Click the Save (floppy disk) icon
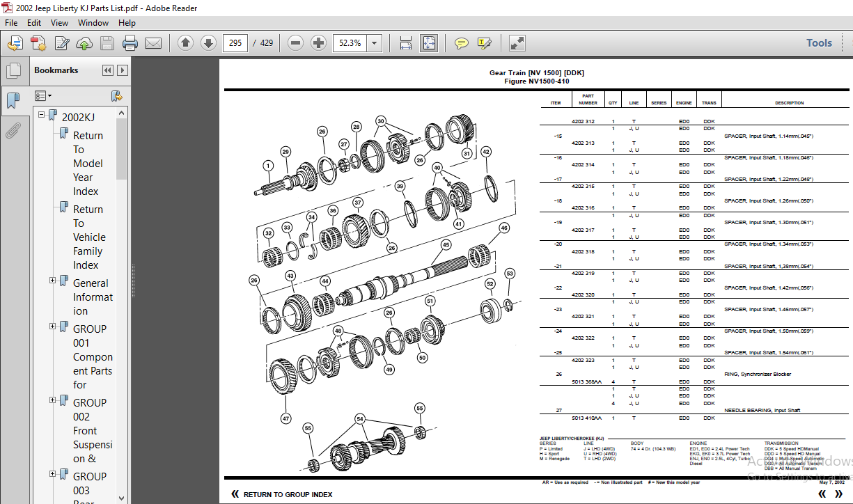This screenshot has width=853, height=504. (107, 43)
